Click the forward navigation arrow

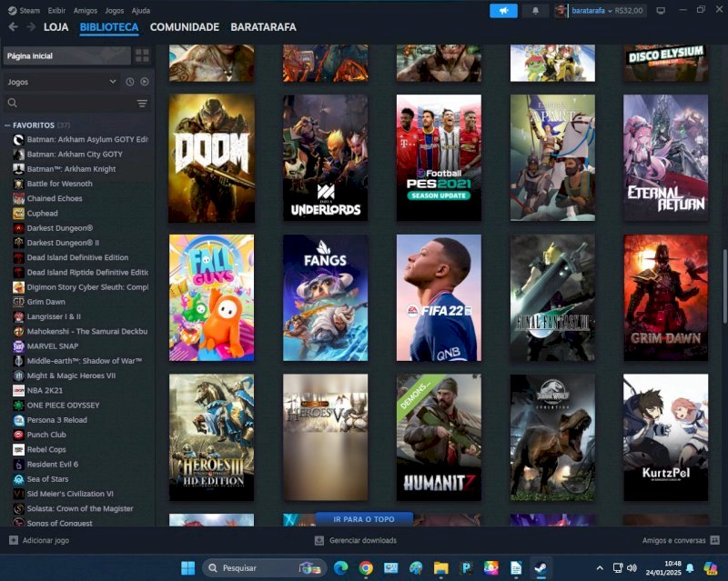pyautogui.click(x=31, y=27)
